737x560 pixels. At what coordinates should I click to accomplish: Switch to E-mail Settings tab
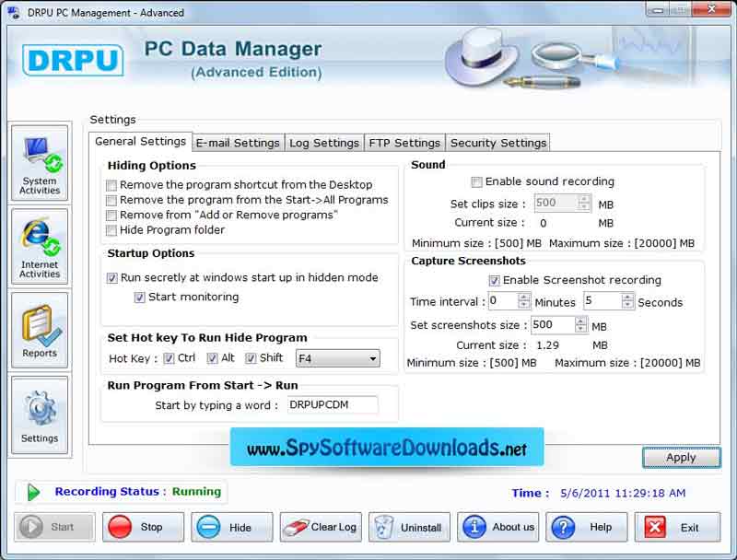tap(238, 143)
